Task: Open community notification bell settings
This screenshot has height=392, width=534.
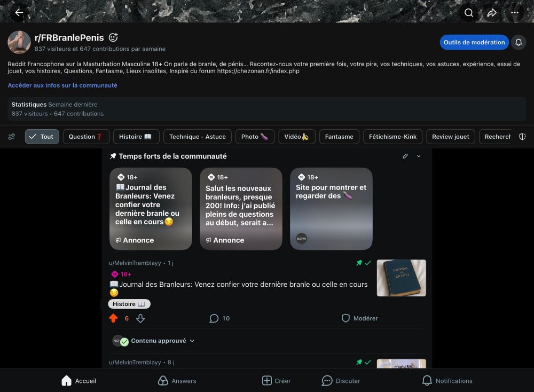Action: pyautogui.click(x=519, y=42)
